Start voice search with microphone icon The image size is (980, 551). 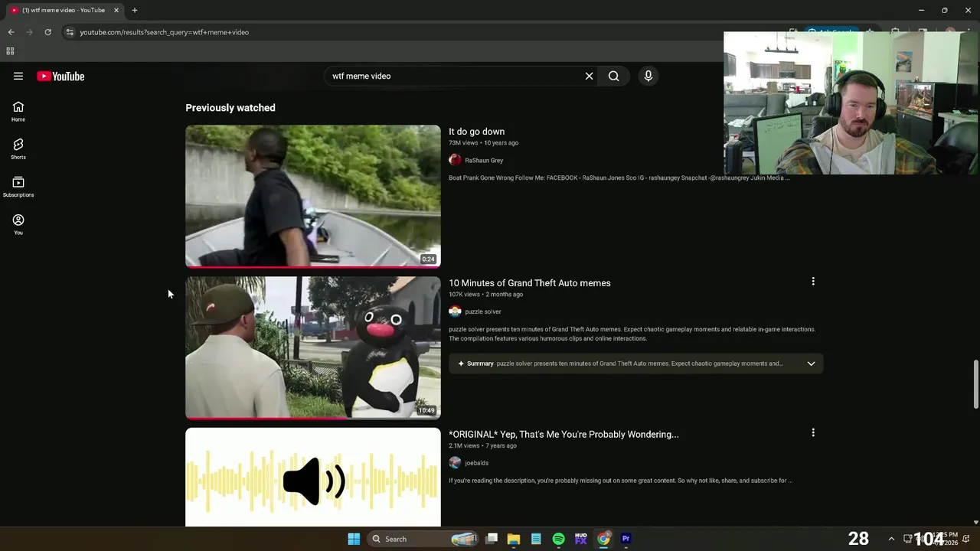(x=648, y=76)
